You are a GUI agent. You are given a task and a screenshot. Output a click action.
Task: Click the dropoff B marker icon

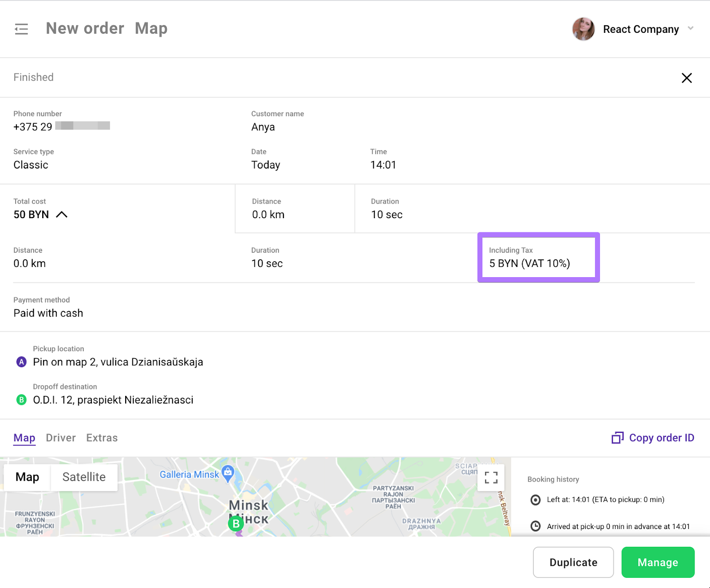click(21, 400)
